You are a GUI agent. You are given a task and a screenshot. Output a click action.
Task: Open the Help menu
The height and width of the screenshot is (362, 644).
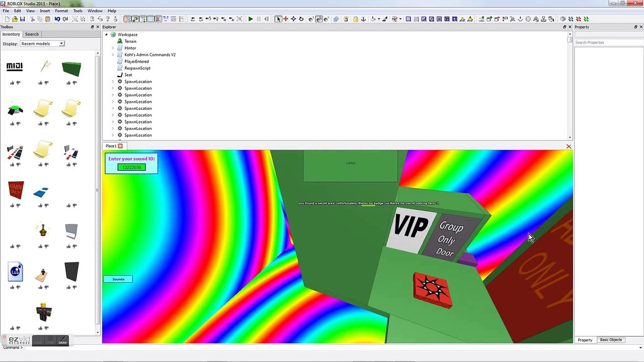112,11
